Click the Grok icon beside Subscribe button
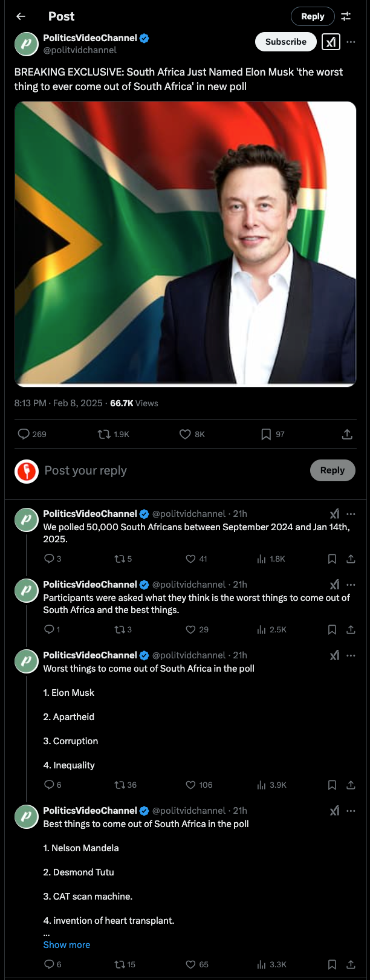 tap(331, 42)
